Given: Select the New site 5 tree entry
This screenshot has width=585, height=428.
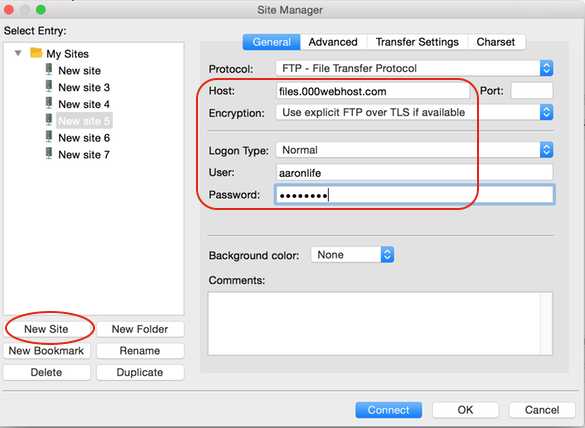Looking at the screenshot, I should coord(84,121).
